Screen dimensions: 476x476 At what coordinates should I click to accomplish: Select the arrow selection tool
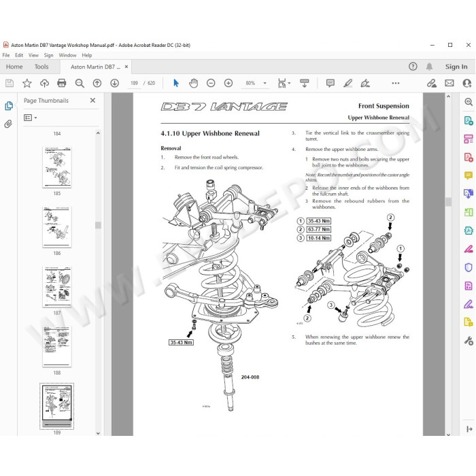[x=175, y=83]
